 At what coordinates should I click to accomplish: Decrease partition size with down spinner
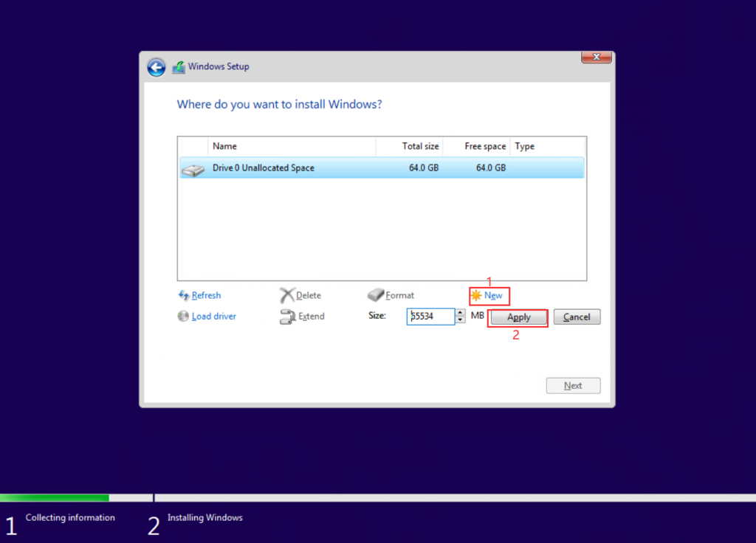coord(461,320)
